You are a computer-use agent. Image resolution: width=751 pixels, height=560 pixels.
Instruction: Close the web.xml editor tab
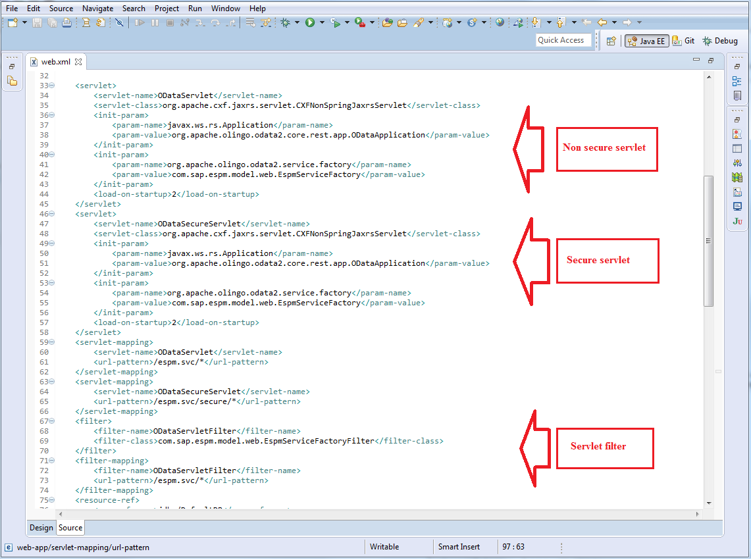tap(78, 62)
